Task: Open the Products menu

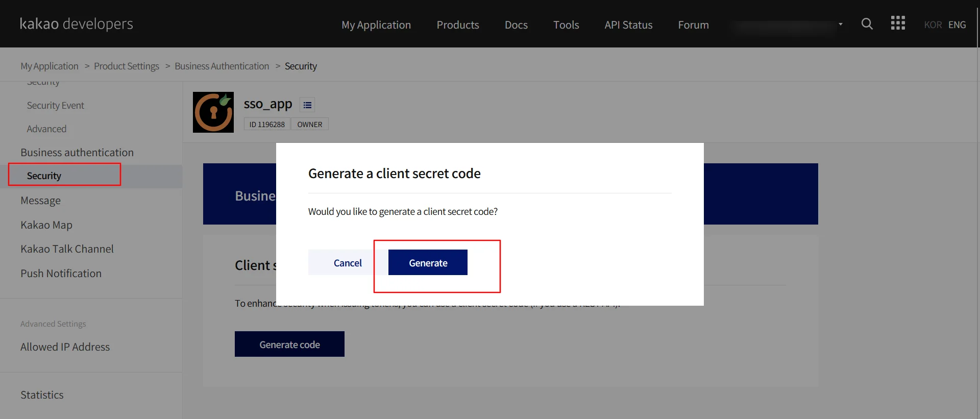Action: (458, 25)
